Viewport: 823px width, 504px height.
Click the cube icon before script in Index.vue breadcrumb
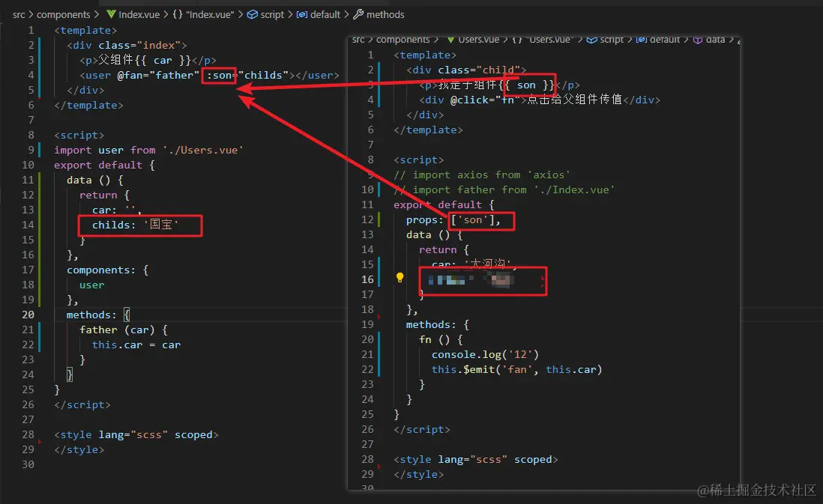pos(252,14)
